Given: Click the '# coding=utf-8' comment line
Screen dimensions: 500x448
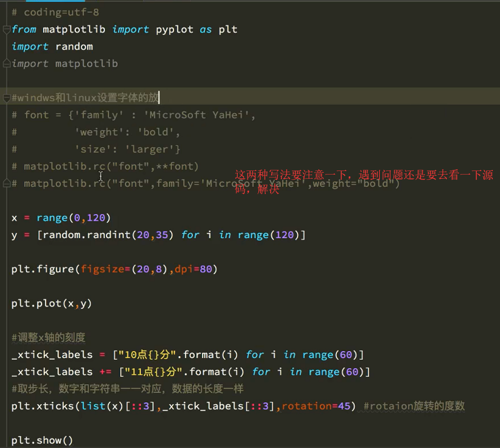Looking at the screenshot, I should pos(56,12).
